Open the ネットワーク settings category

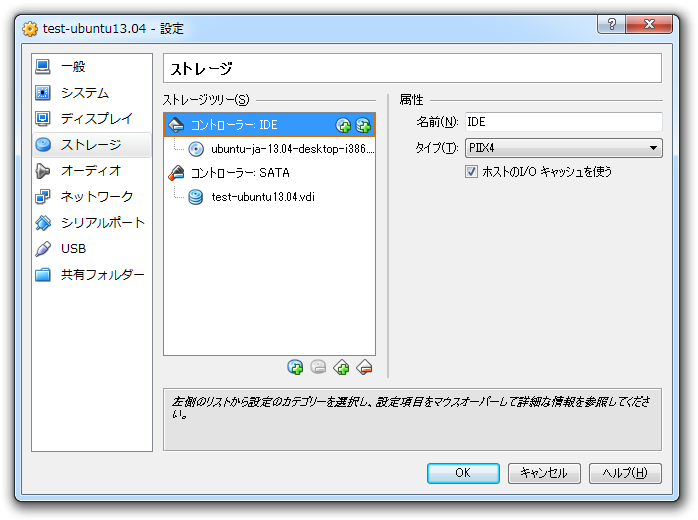coord(92,196)
